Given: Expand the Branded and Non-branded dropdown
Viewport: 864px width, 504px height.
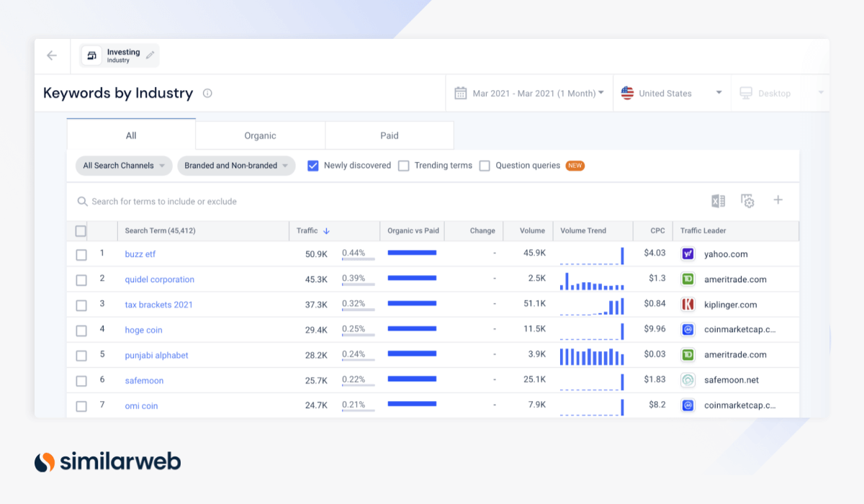Looking at the screenshot, I should click(x=236, y=165).
